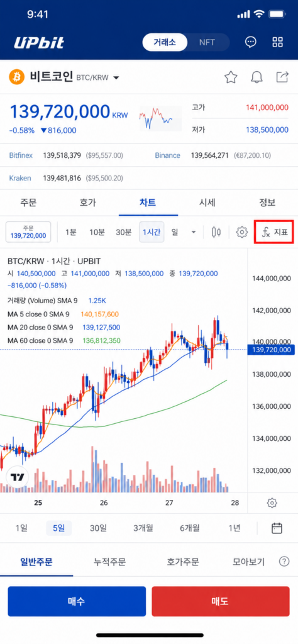Viewport: 298px width, 644px height.
Task: Switch to 모아보기 tab
Action: click(x=249, y=562)
